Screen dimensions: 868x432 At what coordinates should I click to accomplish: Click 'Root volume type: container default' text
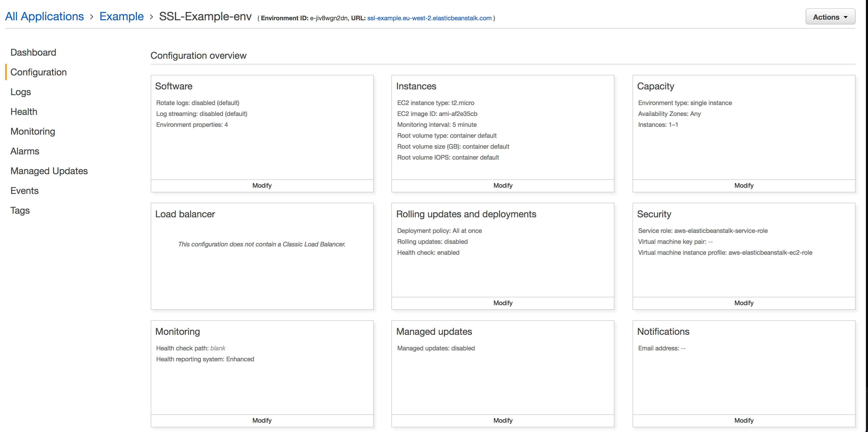[x=447, y=135]
